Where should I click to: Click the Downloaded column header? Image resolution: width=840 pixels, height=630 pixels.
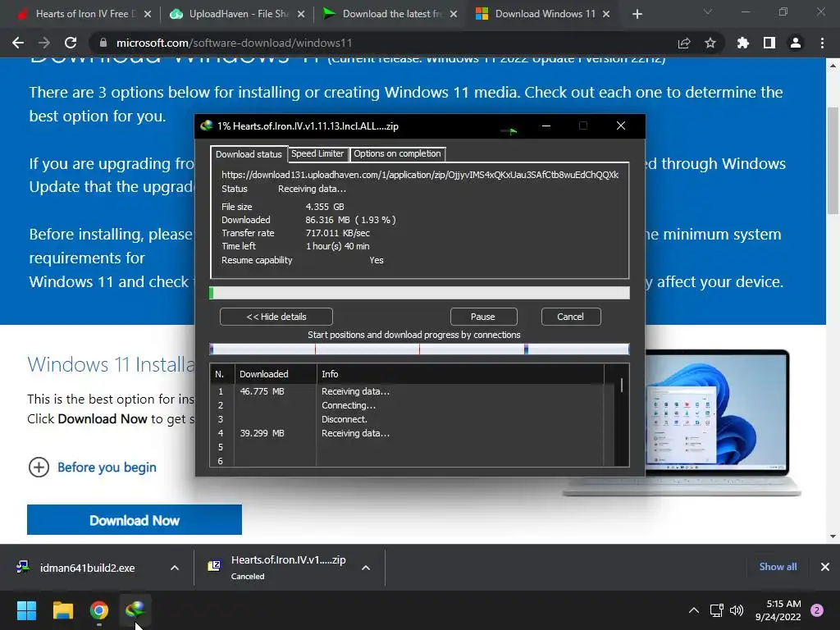pyautogui.click(x=276, y=374)
